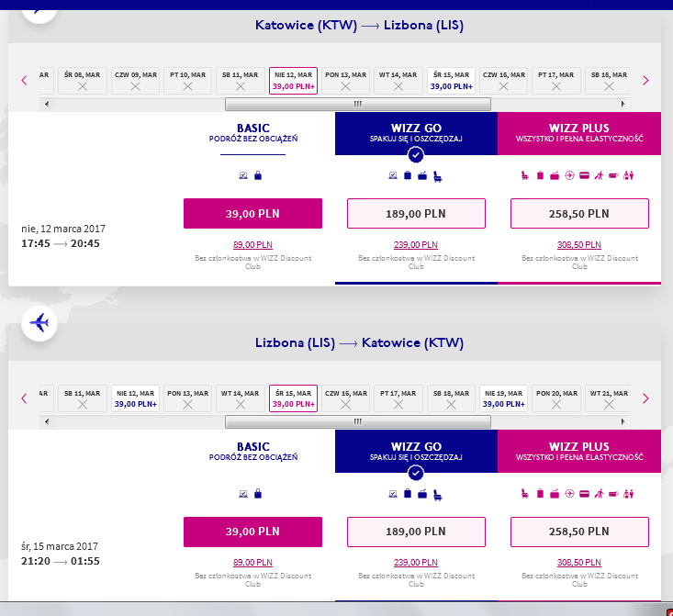673x616 pixels.
Task: Click left arrow of return date scrollbar
Action: point(46,421)
